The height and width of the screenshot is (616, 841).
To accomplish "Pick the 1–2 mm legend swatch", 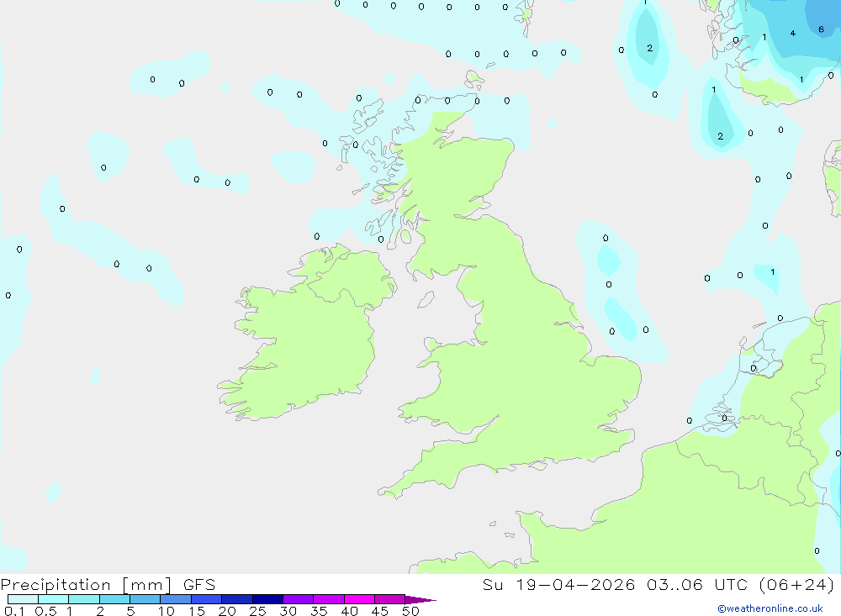I will [84, 599].
